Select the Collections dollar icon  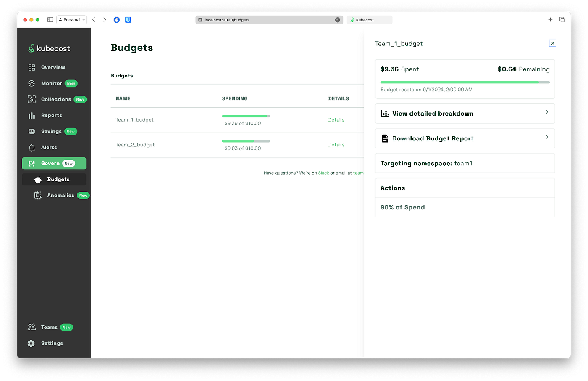31,99
